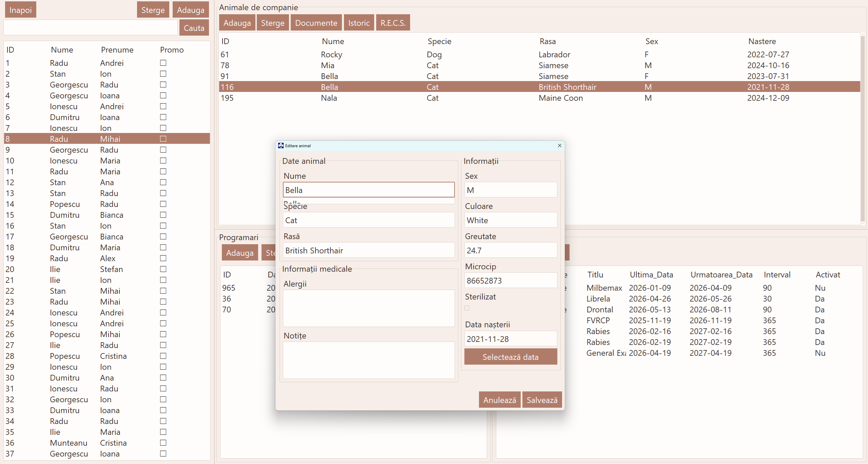The width and height of the screenshot is (868, 464).
Task: Click Adauga in the clients panel
Action: click(191, 10)
